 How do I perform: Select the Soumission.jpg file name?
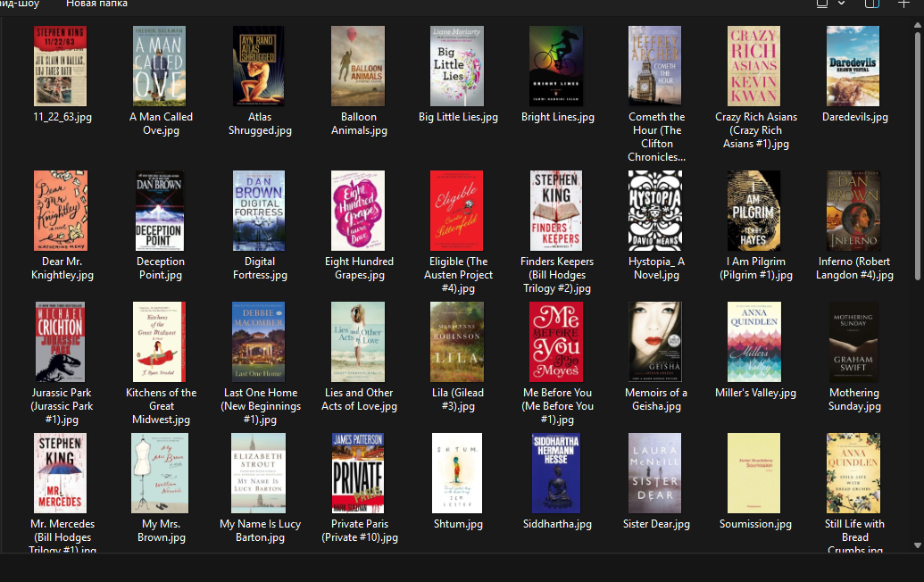click(755, 524)
